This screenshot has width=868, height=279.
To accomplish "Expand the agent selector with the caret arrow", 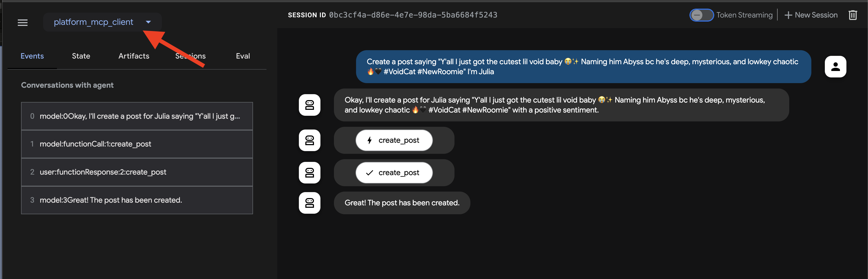I will click(149, 22).
